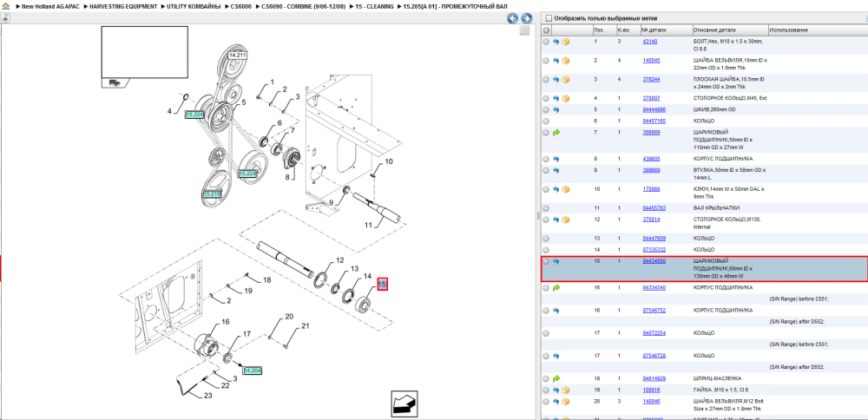Click the grey plus circle in row 84455783
Image resolution: width=868 pixels, height=420 pixels.
tap(546, 208)
